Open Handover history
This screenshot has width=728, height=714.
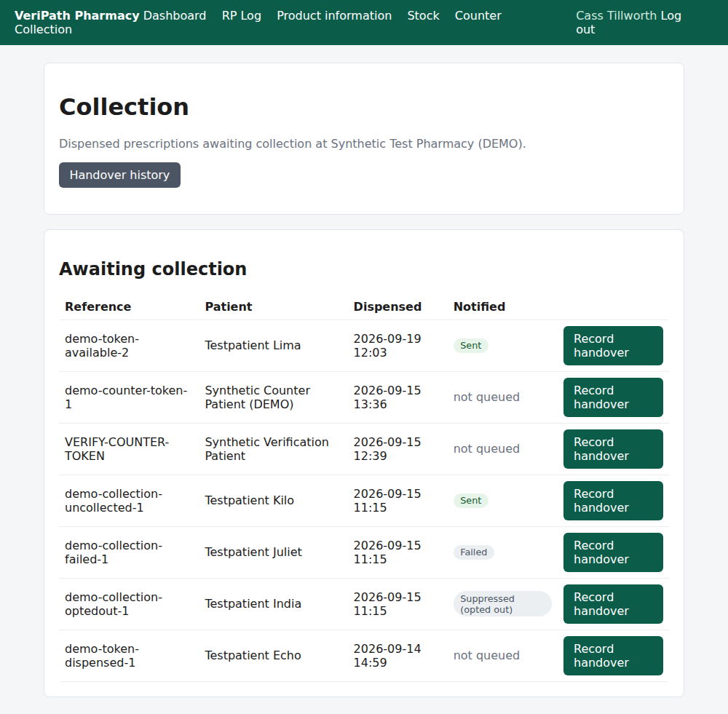[x=119, y=175]
